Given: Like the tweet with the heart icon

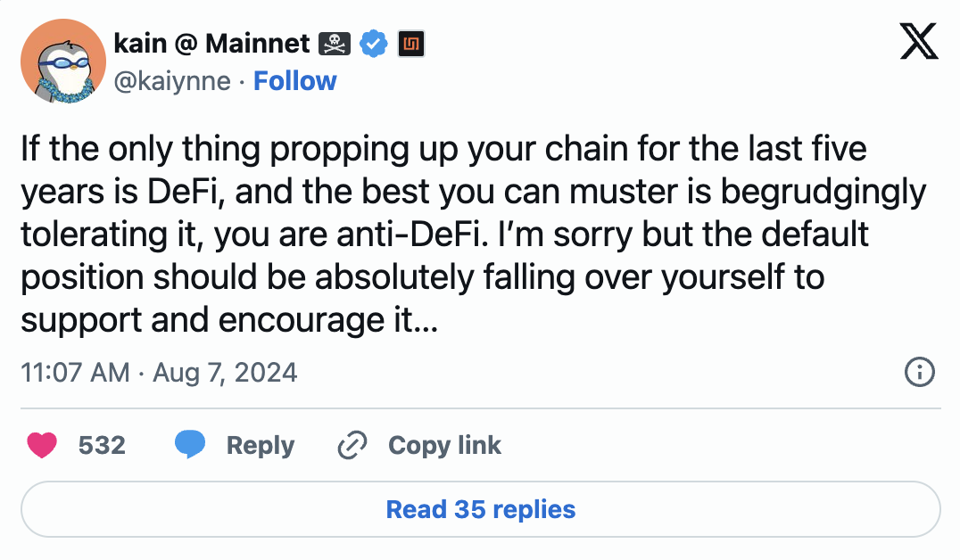Looking at the screenshot, I should (x=43, y=445).
